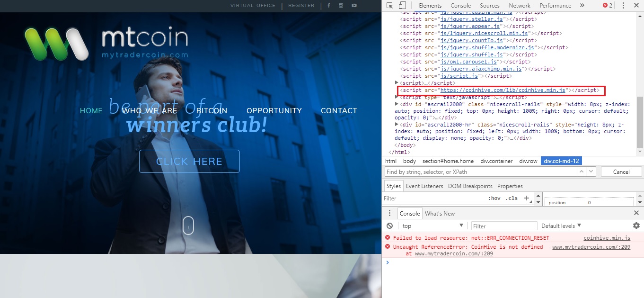The image size is (644, 298).
Task: Open js/owl.carousel.js source link
Action: [468, 62]
